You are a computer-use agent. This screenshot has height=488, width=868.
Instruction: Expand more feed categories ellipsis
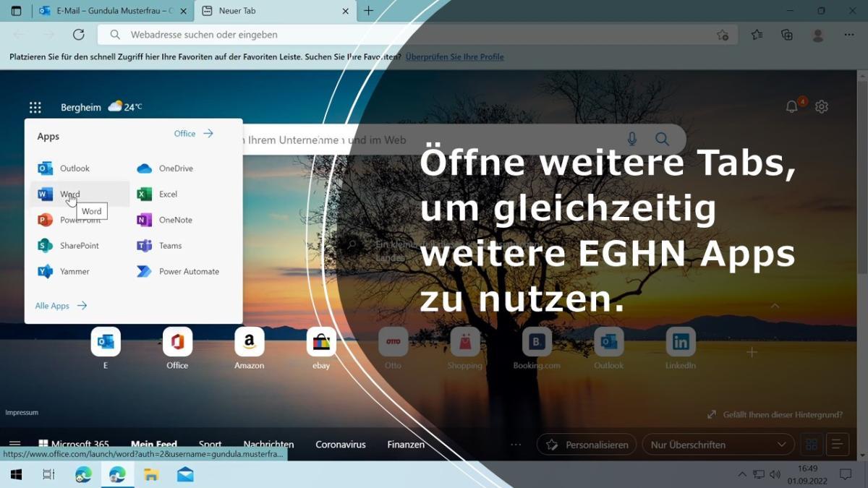coord(515,445)
